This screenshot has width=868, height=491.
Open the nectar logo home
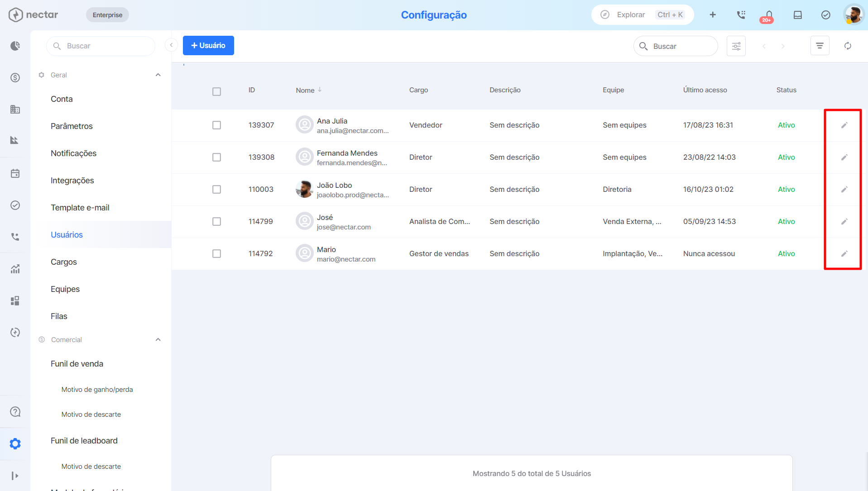click(33, 14)
